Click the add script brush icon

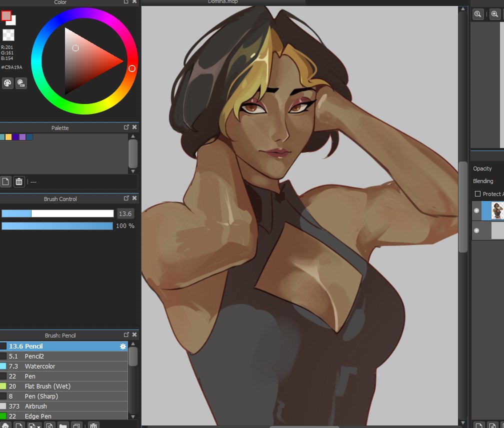click(49, 425)
